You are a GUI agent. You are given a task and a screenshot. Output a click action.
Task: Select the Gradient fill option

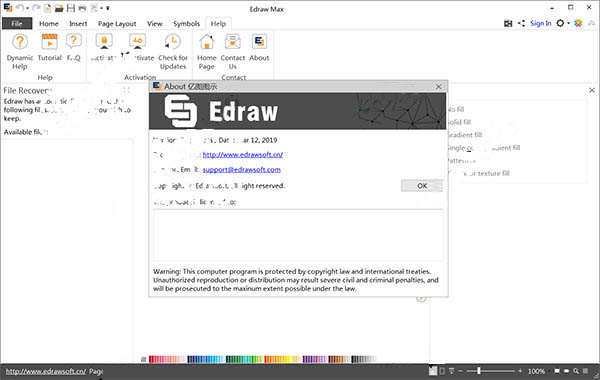click(464, 135)
